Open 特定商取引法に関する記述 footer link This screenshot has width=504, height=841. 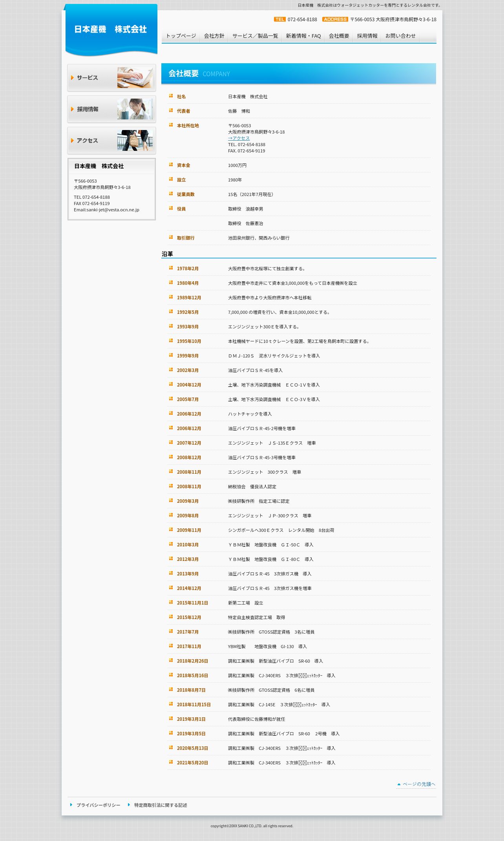[161, 805]
